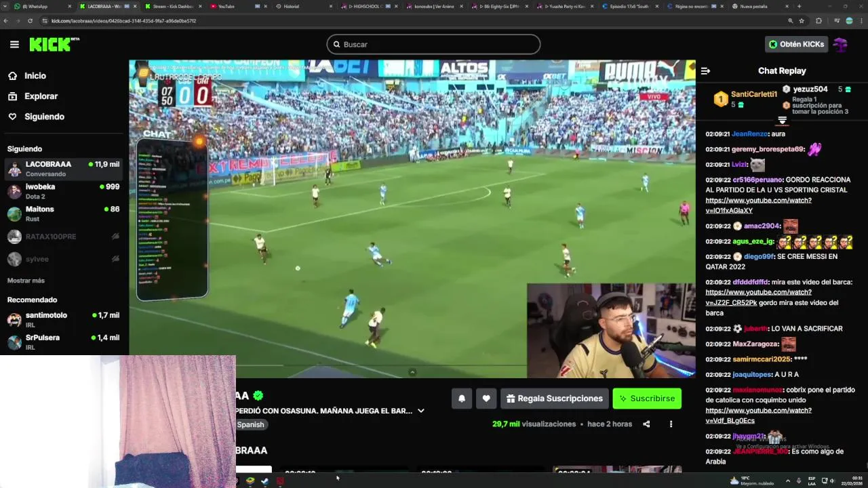Open the YouTube link in maxianomunoz's message
This screenshot has height=488, width=868.
click(x=758, y=415)
